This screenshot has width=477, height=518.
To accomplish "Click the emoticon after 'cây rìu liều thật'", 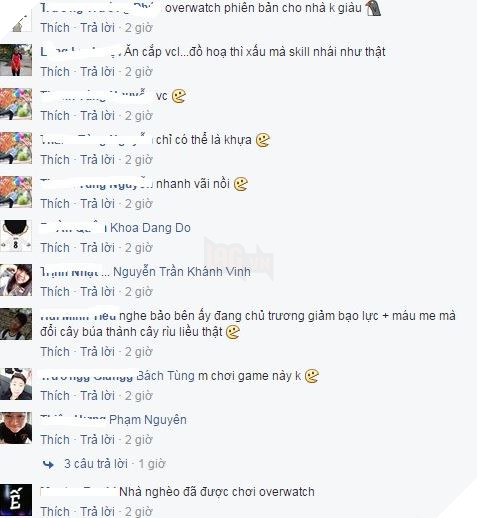I will [233, 332].
